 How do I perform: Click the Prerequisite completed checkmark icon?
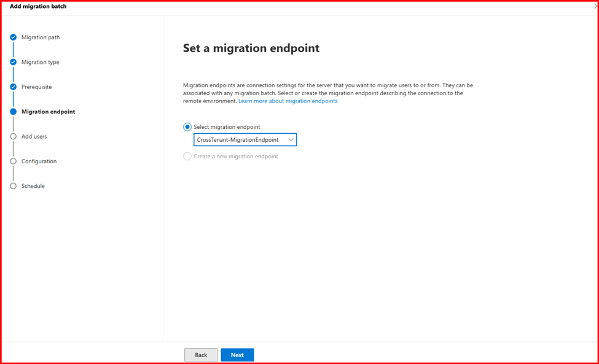(x=13, y=87)
